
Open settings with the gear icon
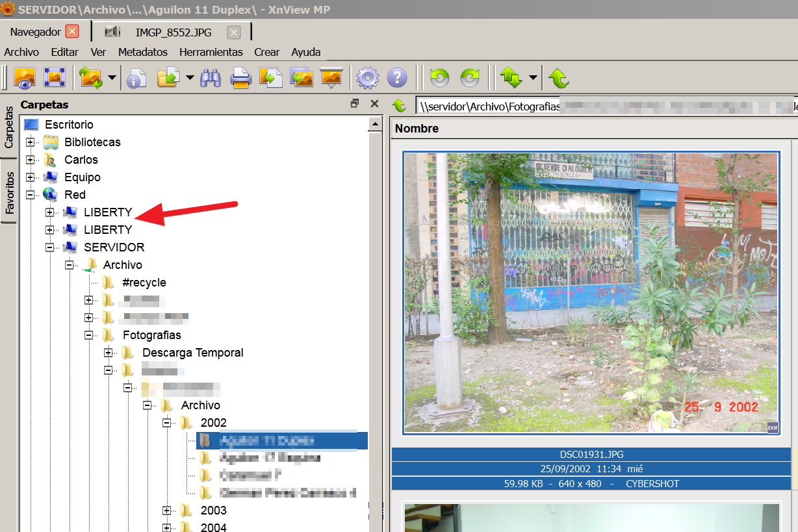click(367, 79)
